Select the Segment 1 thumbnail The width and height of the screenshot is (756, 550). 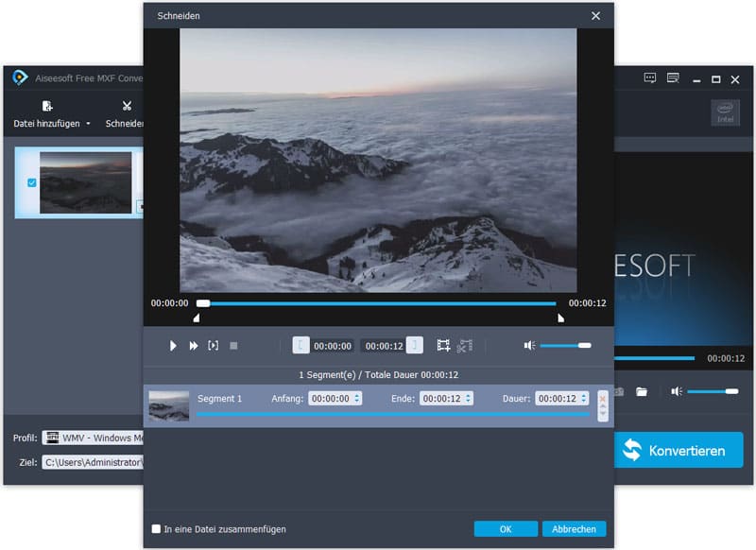169,405
